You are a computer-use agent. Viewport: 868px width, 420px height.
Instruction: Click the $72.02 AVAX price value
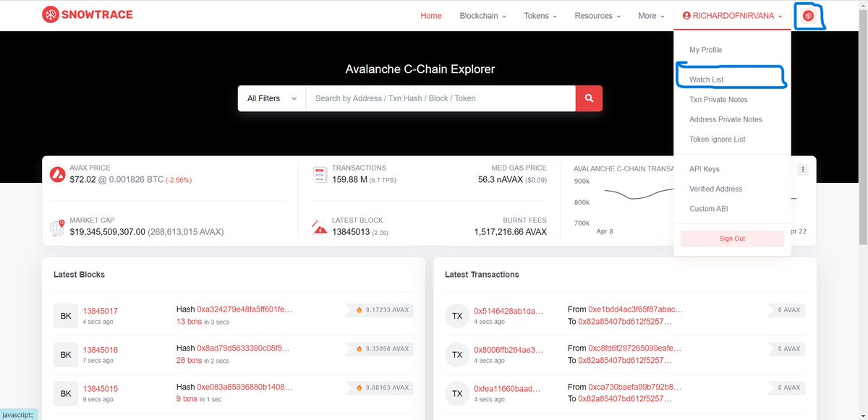pyautogui.click(x=83, y=179)
